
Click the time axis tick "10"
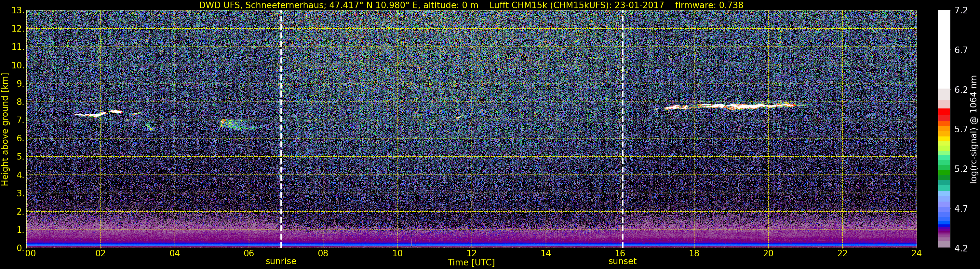tap(397, 254)
